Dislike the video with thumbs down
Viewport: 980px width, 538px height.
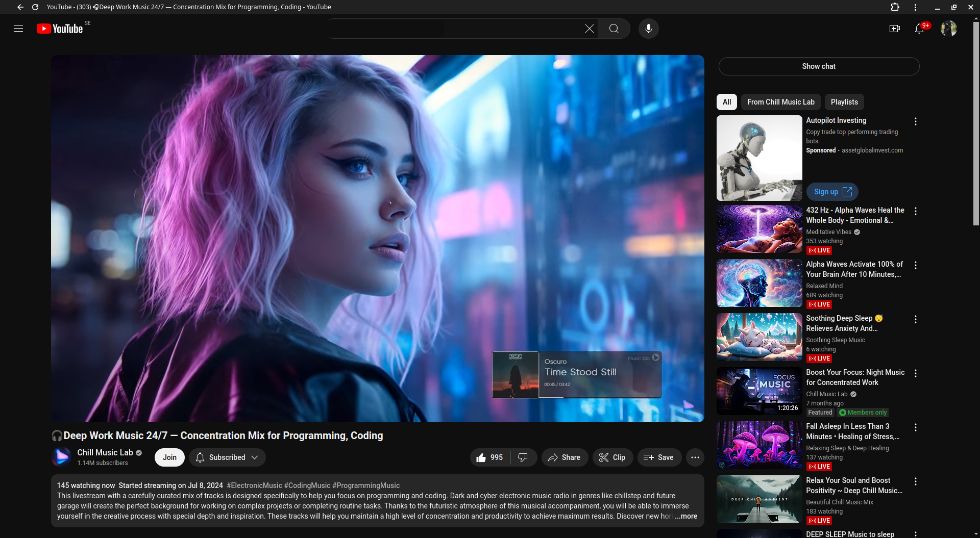[x=523, y=457]
